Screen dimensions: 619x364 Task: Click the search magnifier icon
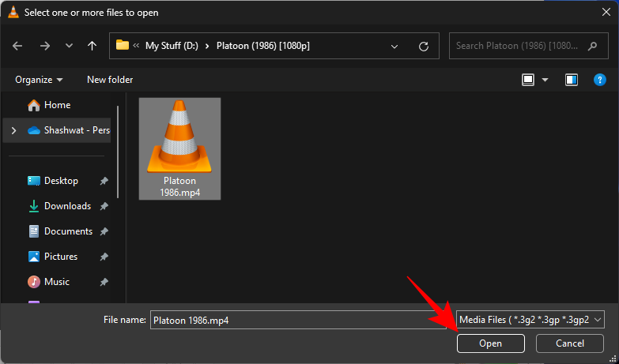[592, 46]
